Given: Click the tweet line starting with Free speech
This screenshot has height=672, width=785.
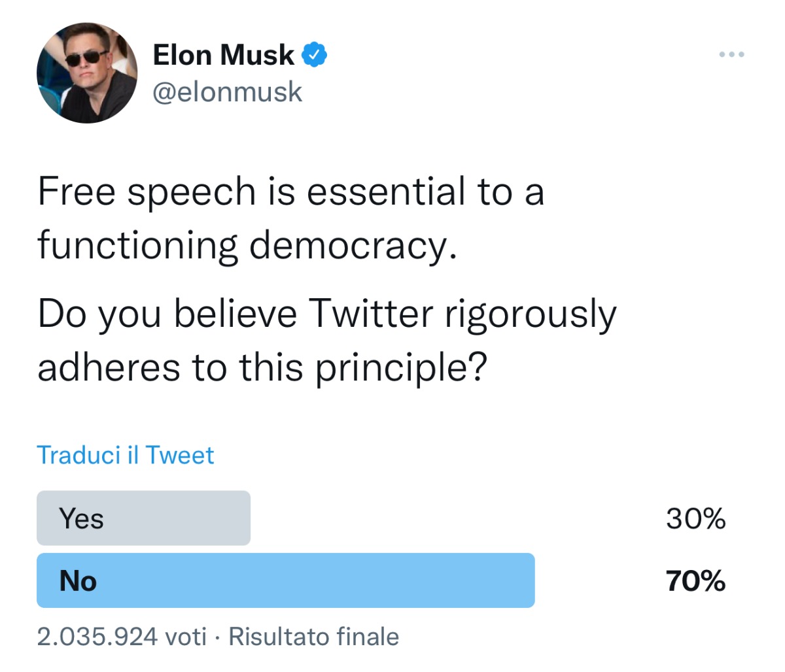Looking at the screenshot, I should (290, 192).
